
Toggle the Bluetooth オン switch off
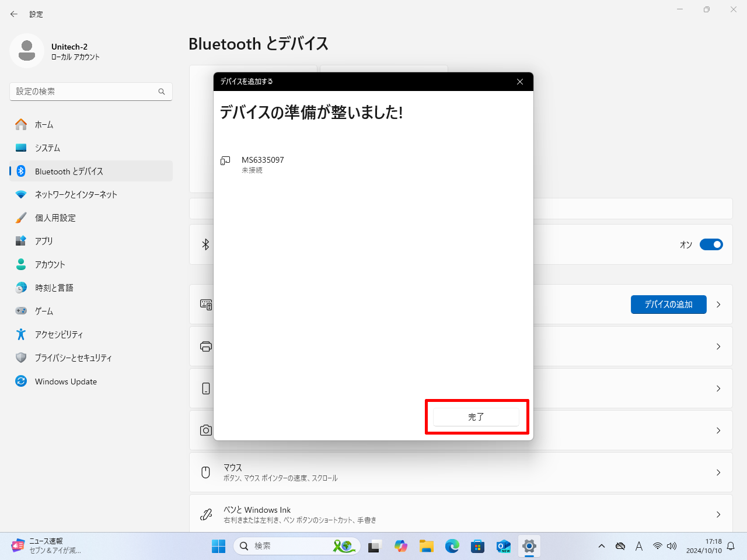(x=711, y=244)
